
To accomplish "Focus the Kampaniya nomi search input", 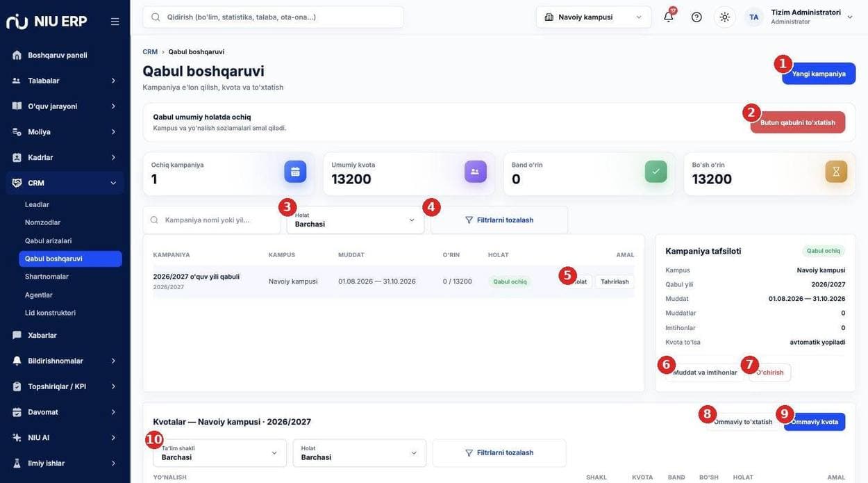I will click(x=212, y=220).
